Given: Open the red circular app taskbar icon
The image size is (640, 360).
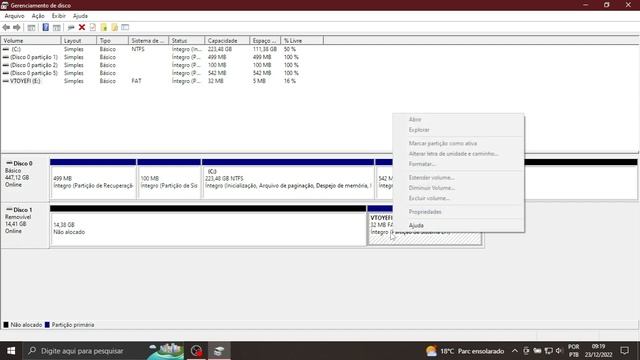Looking at the screenshot, I should 196,351.
